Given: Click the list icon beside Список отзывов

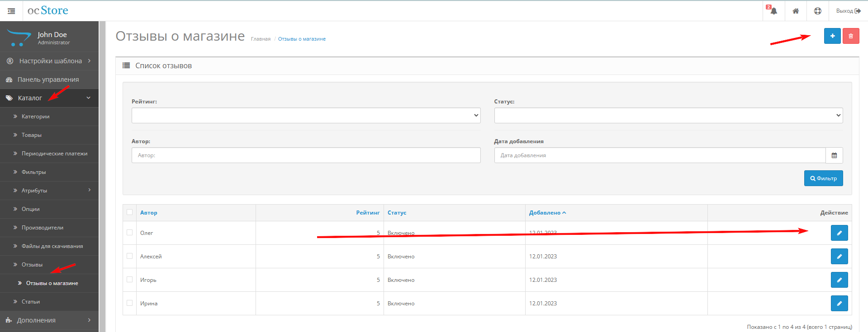Looking at the screenshot, I should pyautogui.click(x=126, y=66).
